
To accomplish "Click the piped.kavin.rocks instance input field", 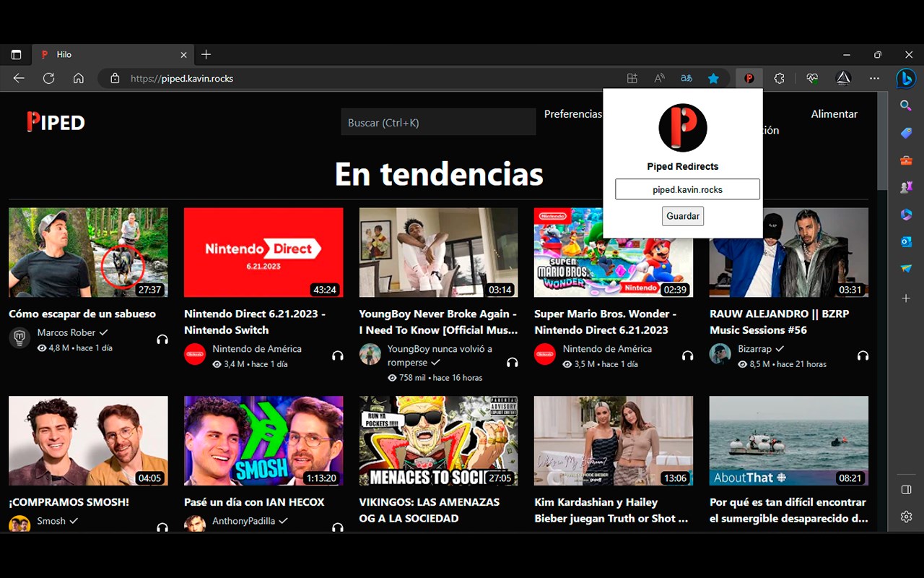I will point(687,189).
